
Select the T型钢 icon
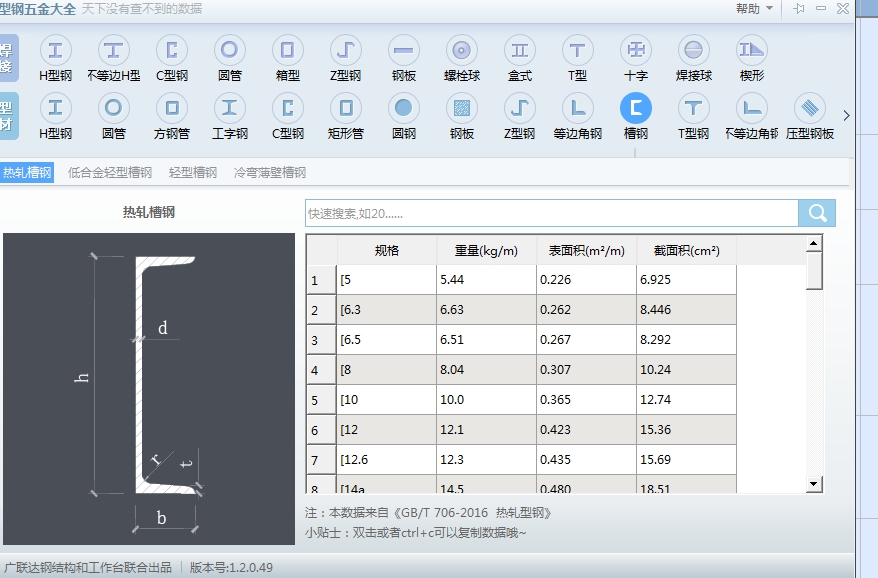point(694,108)
